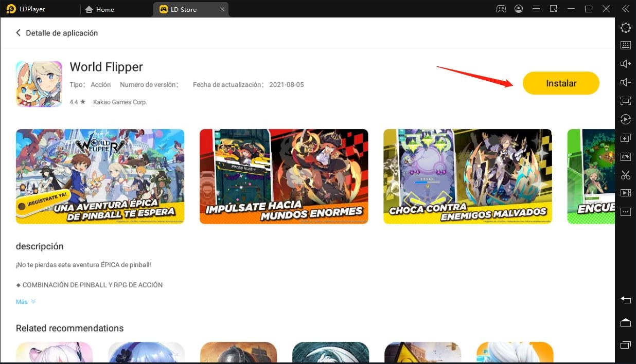Click the 'descripción' heading
This screenshot has height=364, width=636.
40,246
